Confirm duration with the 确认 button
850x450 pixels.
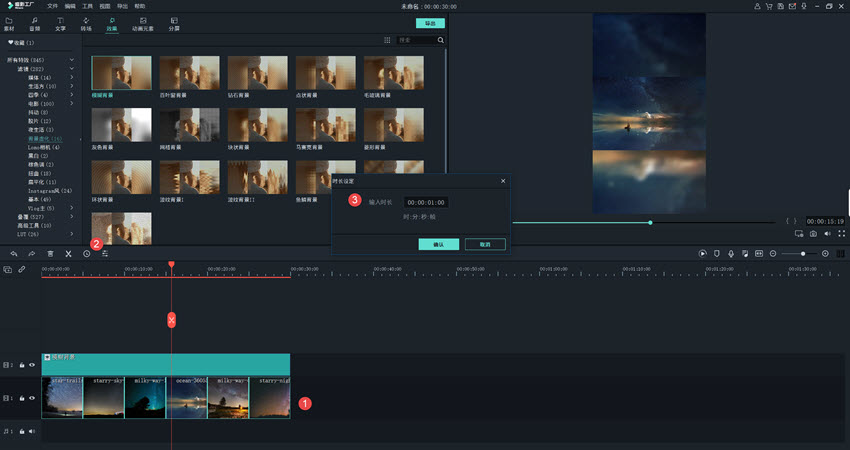point(439,244)
